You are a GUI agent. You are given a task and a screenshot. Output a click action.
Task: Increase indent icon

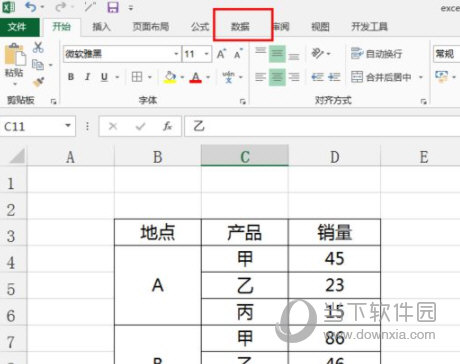334,77
